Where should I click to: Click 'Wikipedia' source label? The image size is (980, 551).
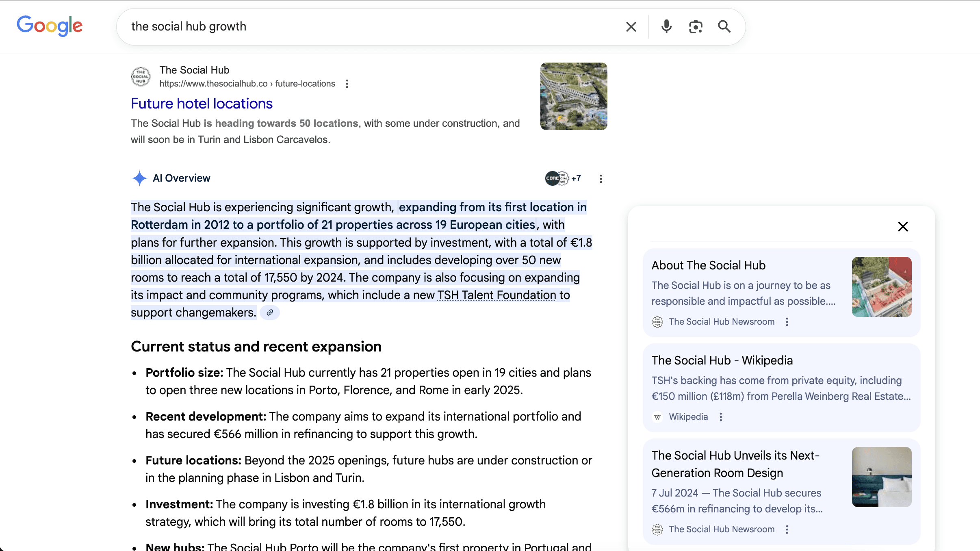point(688,417)
